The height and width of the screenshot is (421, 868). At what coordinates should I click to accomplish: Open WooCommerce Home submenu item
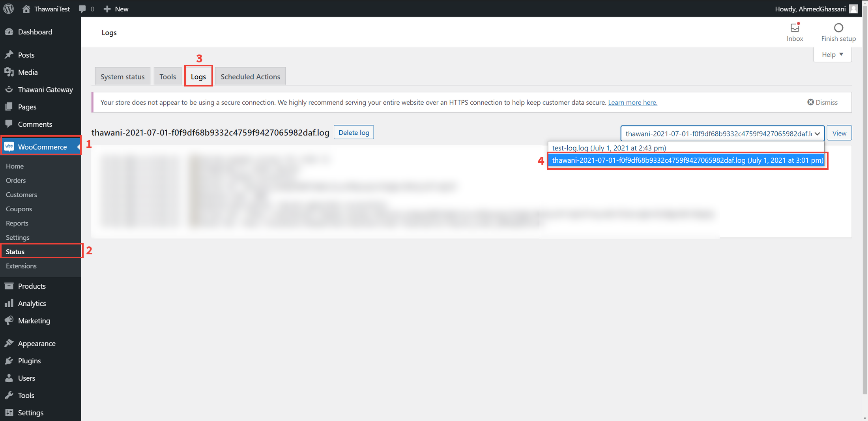(x=15, y=166)
